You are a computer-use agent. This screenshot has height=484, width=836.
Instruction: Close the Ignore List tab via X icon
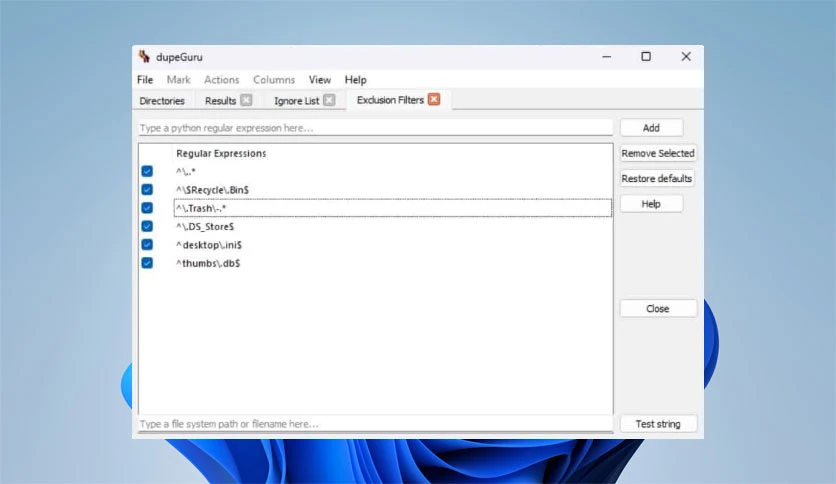point(329,100)
